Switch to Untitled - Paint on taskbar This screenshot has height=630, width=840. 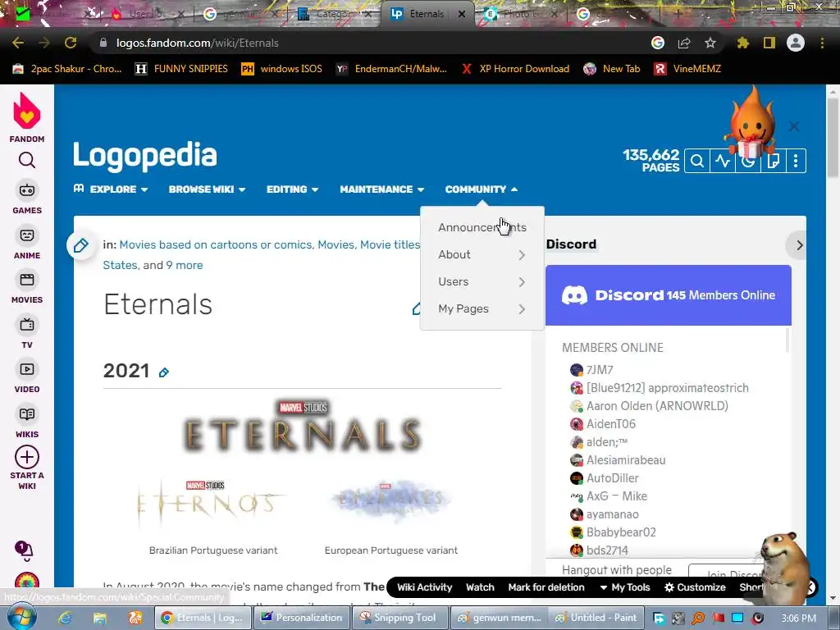596,618
